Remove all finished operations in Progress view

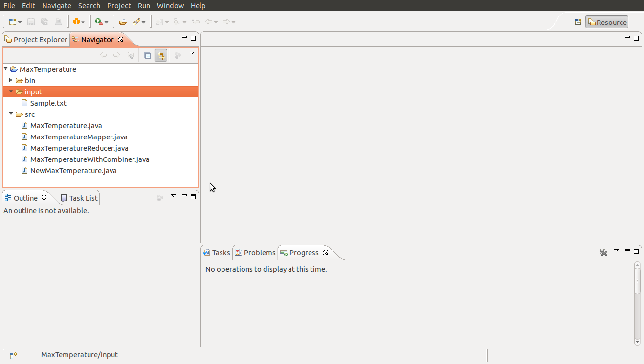[x=603, y=252]
